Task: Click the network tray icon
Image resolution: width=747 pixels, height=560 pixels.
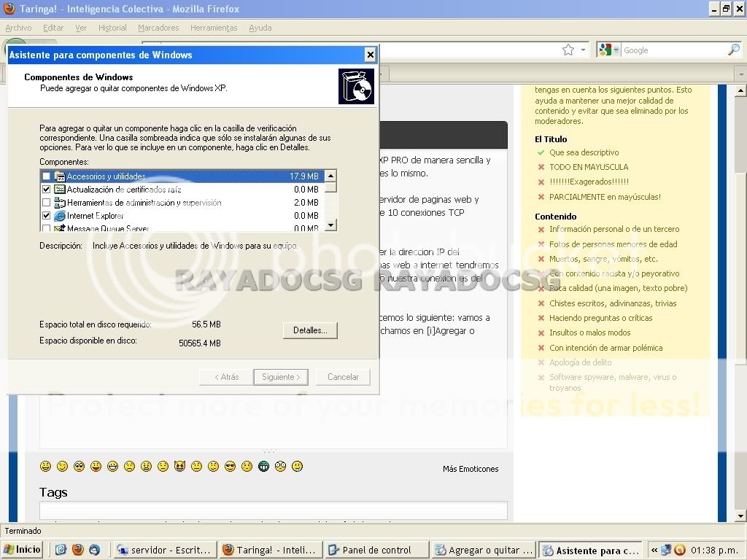Action: (666, 550)
